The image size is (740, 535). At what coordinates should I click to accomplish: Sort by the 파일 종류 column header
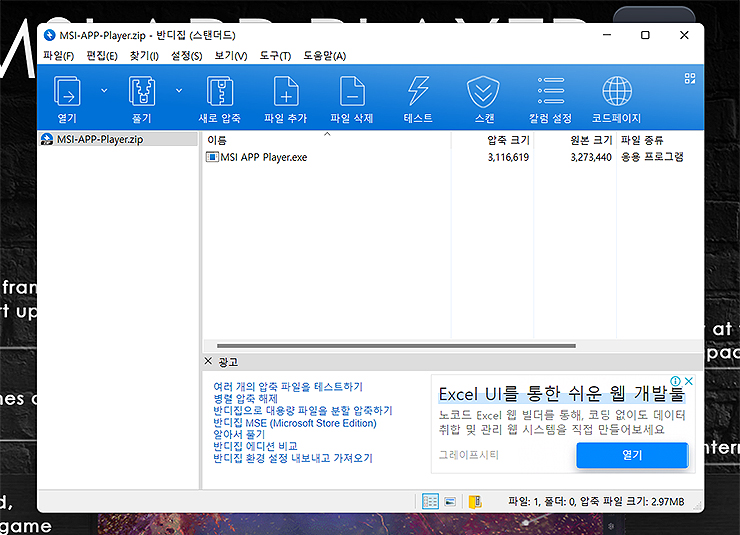coord(659,140)
